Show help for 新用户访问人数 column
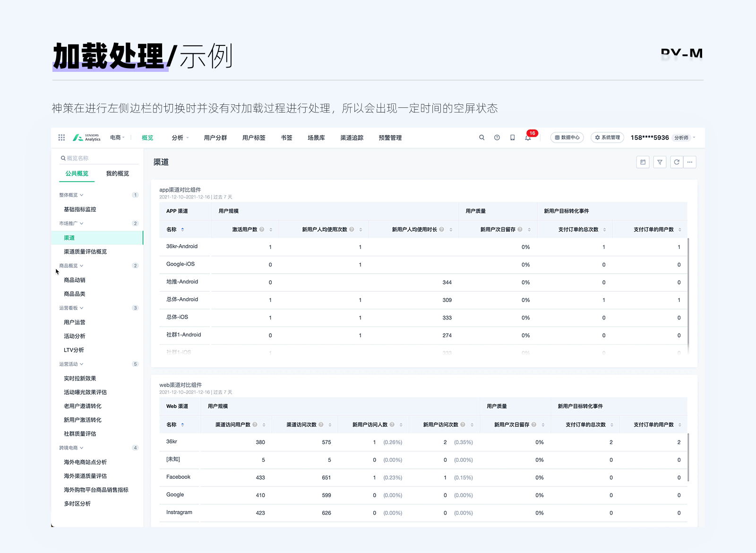Image resolution: width=756 pixels, height=553 pixels. click(392, 424)
